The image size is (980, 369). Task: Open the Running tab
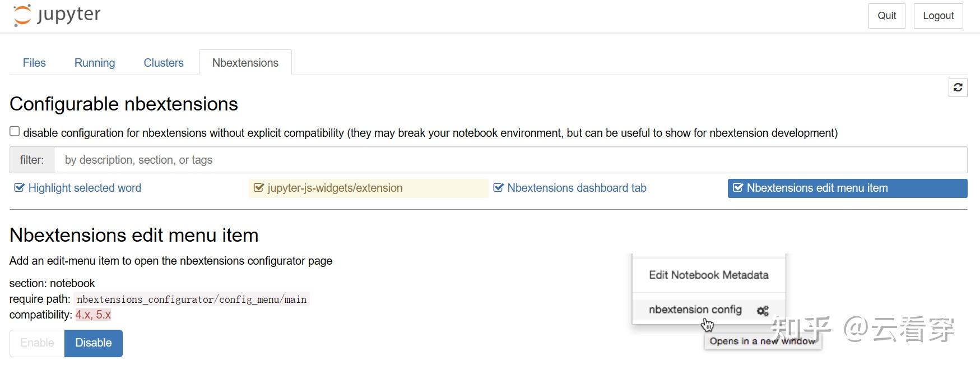click(x=94, y=62)
